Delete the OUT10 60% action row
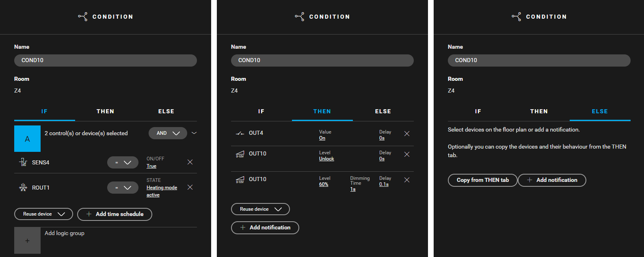This screenshot has height=257, width=644. [x=407, y=180]
